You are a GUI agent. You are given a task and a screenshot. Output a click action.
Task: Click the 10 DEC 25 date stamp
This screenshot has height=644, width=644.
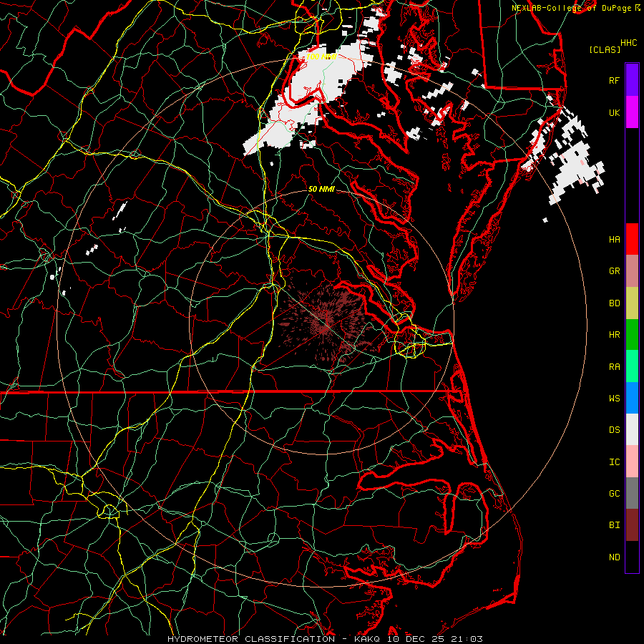pos(416,639)
